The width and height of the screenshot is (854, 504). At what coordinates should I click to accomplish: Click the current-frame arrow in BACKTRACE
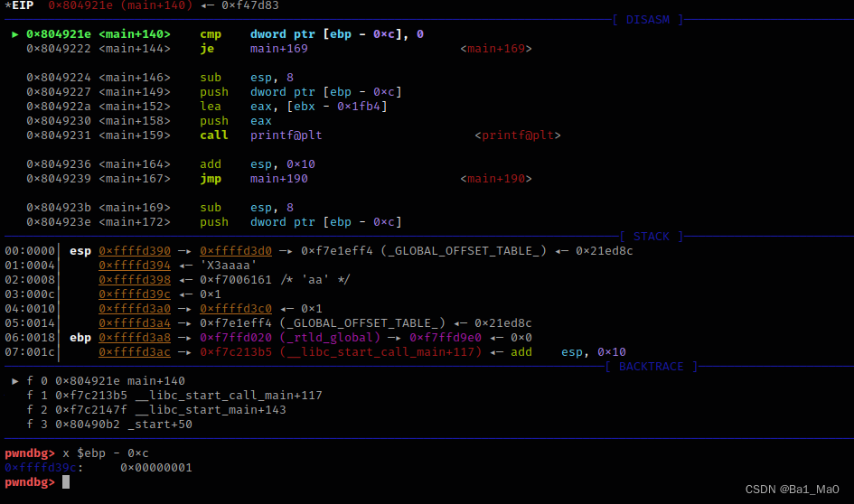[x=15, y=381]
